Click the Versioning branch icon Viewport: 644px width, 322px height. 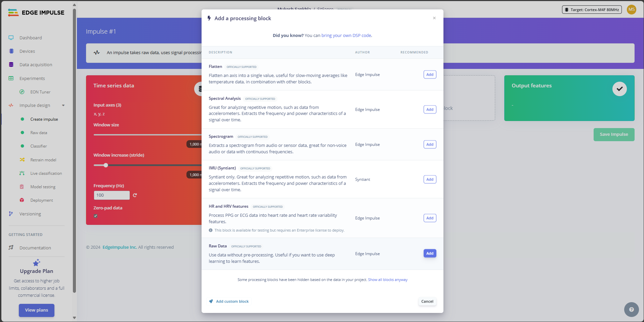[11, 214]
